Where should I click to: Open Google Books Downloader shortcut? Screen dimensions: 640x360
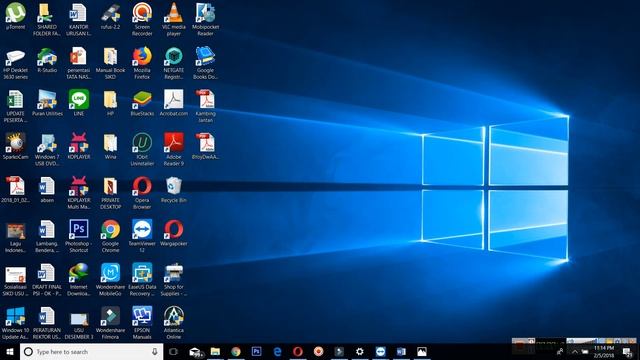pyautogui.click(x=205, y=63)
